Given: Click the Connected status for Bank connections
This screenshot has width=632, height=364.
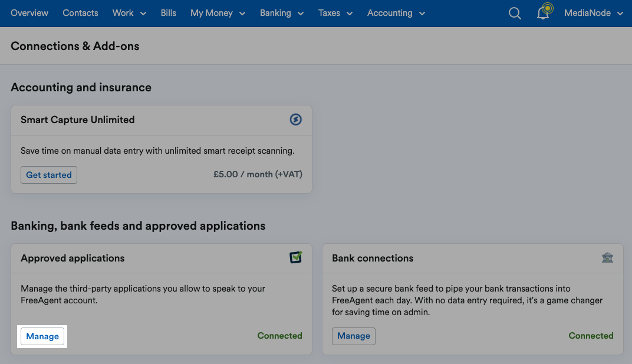Looking at the screenshot, I should 591,336.
